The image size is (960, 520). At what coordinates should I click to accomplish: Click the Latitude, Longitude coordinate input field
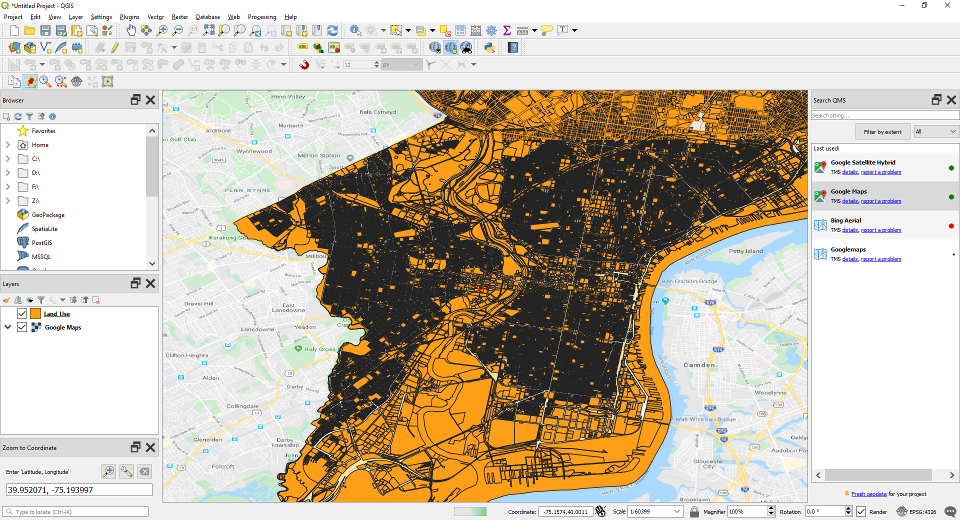(x=78, y=490)
